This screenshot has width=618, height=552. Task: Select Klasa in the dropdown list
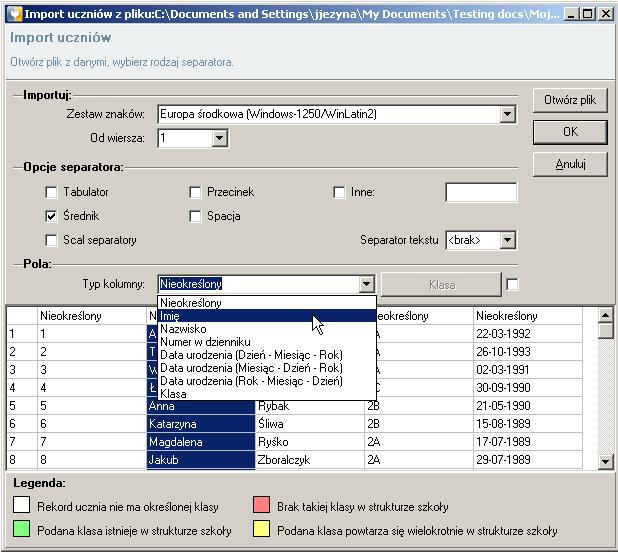coord(267,394)
